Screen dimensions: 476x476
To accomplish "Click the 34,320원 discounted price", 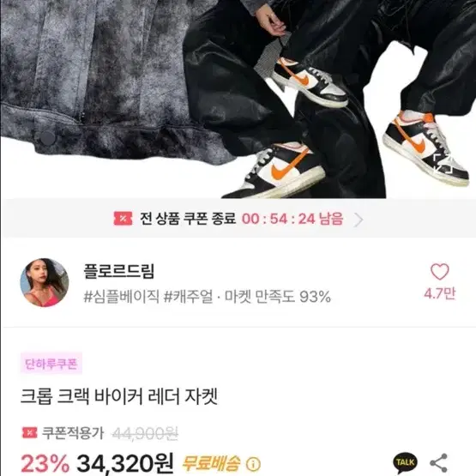I will click(125, 463).
